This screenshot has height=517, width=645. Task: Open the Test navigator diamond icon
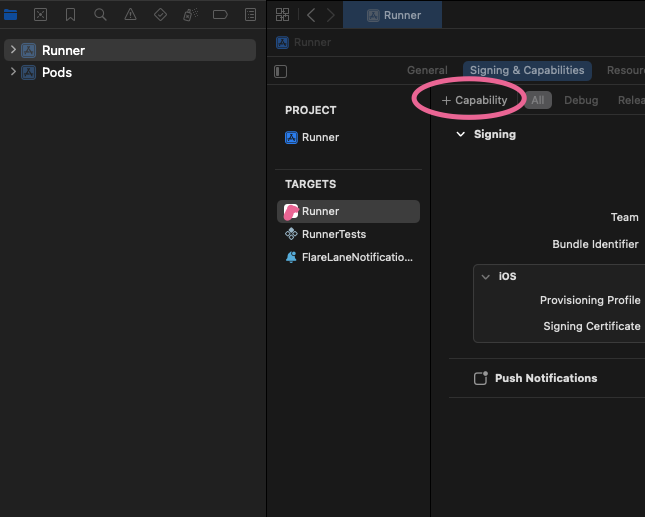coord(160,15)
